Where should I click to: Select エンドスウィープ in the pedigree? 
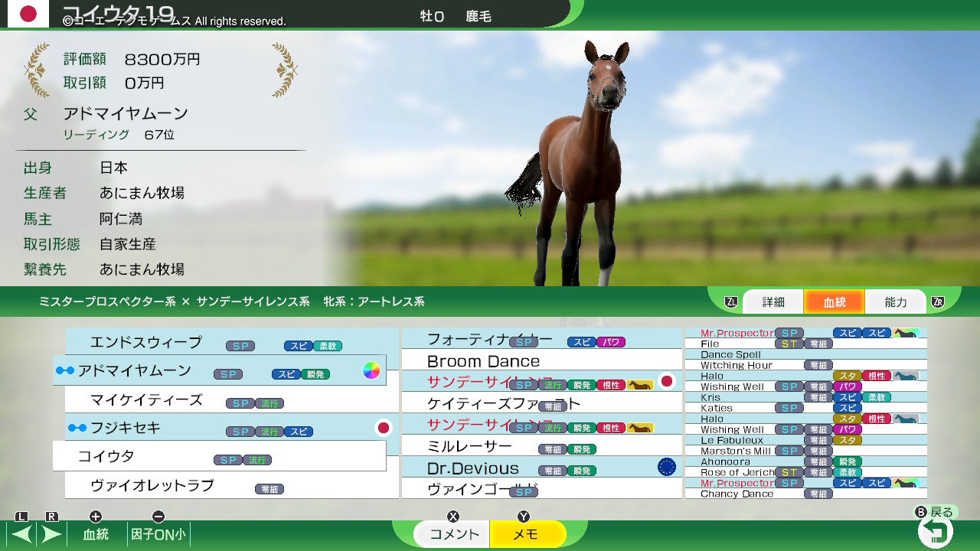232,342
